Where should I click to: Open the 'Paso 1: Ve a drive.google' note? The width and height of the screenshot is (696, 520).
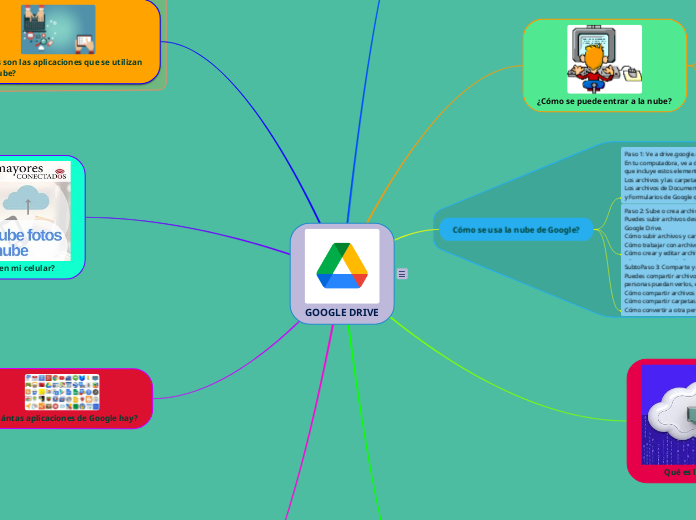click(659, 175)
